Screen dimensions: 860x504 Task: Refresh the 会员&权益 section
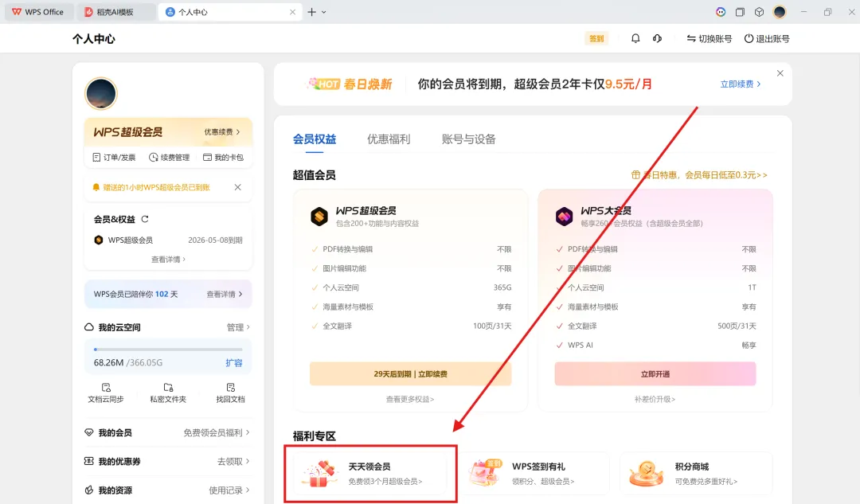point(145,219)
